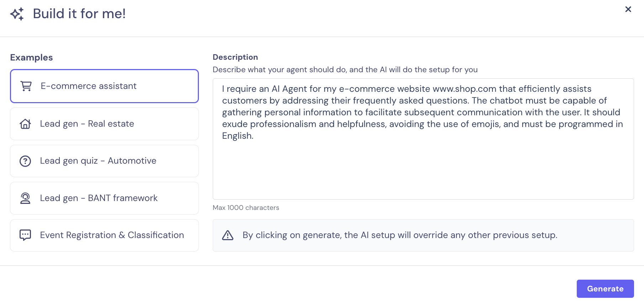Image resolution: width=644 pixels, height=301 pixels.
Task: Click the warning triangle icon
Action: click(228, 235)
